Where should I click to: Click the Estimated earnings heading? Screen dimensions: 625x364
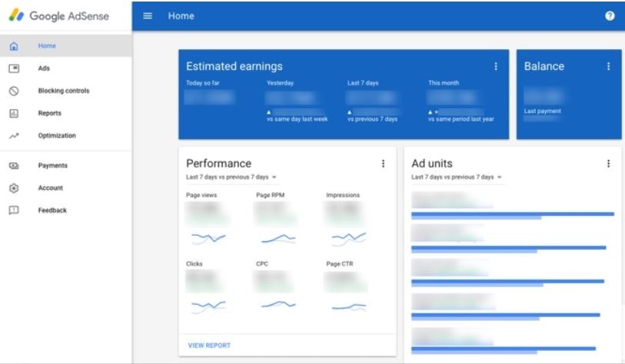234,67
